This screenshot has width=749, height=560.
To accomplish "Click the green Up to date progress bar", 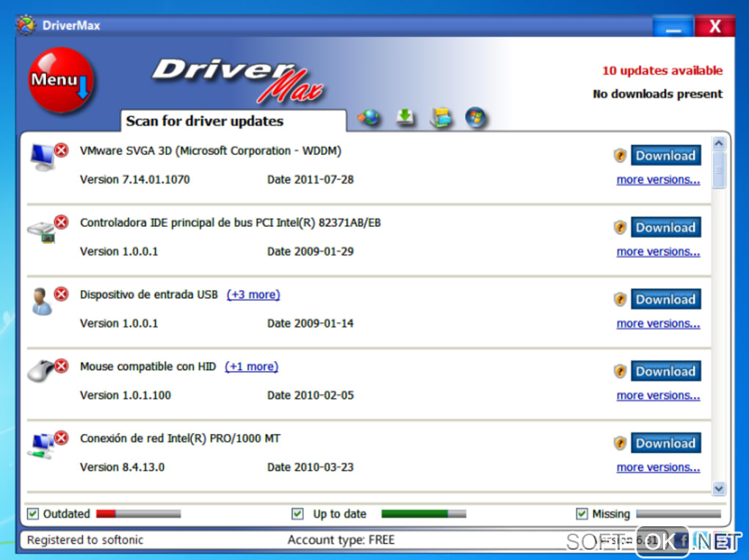I will pos(424,514).
